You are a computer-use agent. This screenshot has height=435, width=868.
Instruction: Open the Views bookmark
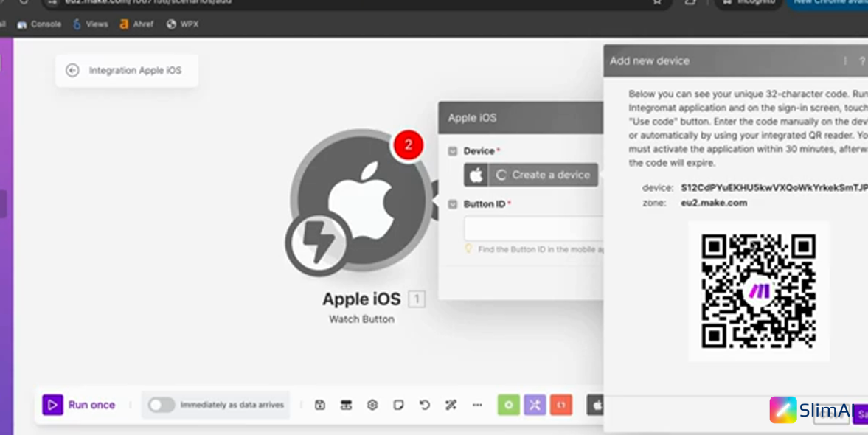pos(90,24)
